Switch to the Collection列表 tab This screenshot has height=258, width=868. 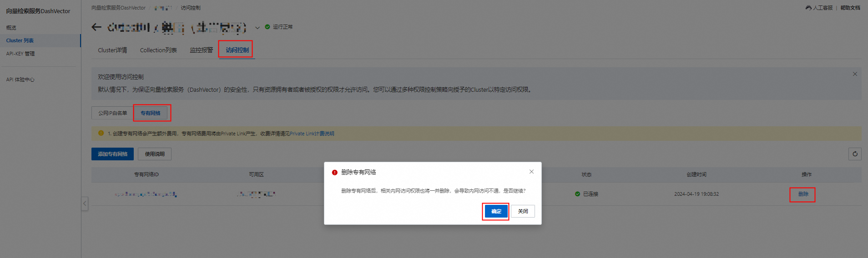click(158, 50)
